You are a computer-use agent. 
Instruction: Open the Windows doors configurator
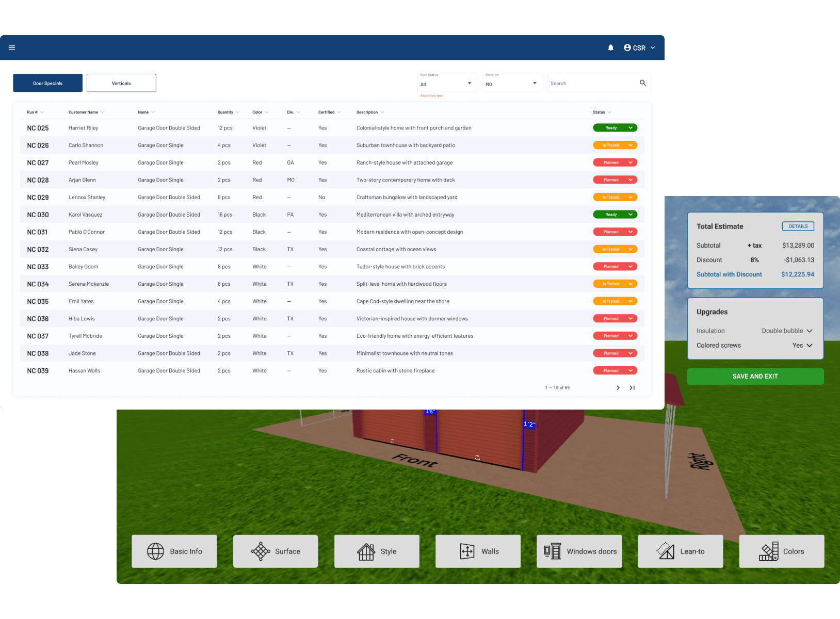579,551
